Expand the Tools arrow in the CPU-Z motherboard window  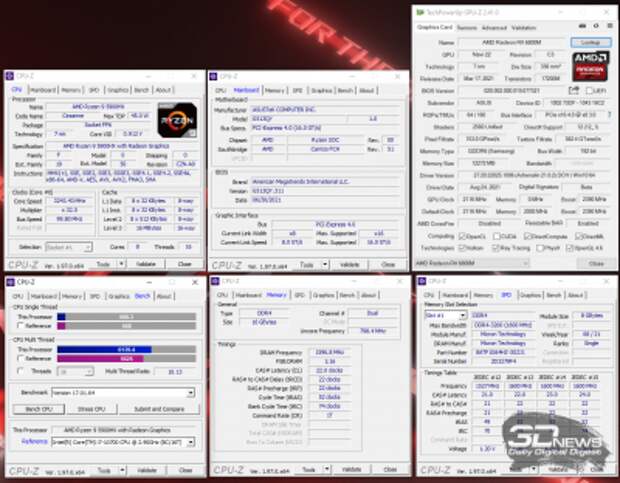tap(325, 264)
